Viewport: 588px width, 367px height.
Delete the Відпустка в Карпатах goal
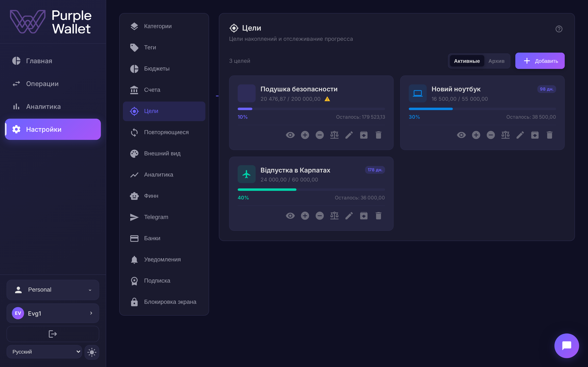tap(379, 216)
